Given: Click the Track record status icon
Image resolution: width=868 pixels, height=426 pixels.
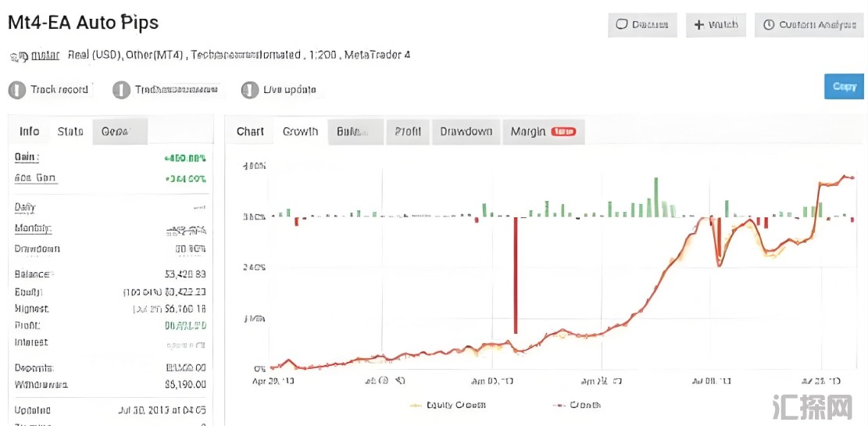Looking at the screenshot, I should click(16, 90).
